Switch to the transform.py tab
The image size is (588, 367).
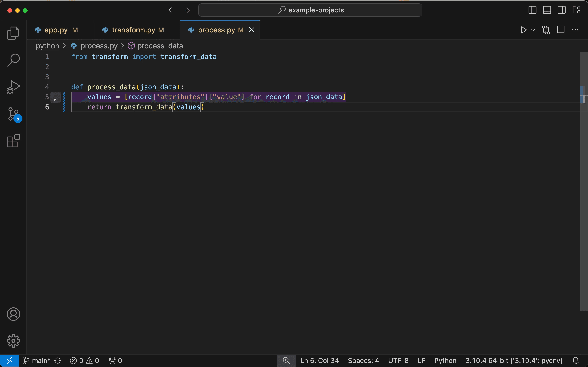tap(133, 30)
